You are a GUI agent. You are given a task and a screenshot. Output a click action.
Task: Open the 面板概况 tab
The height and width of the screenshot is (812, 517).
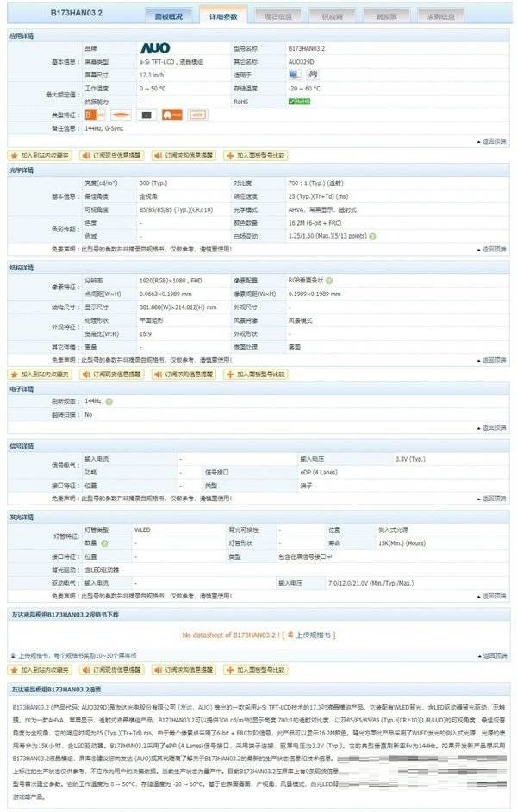[x=169, y=16]
